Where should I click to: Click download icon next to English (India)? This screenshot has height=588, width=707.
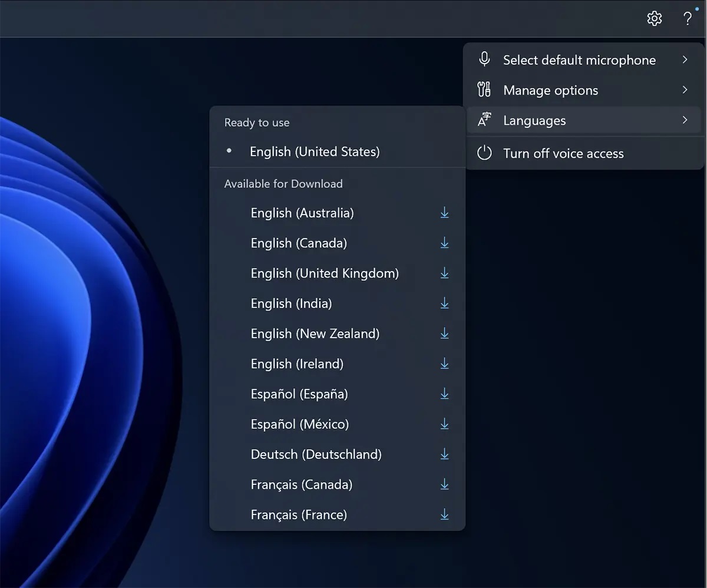coord(444,303)
